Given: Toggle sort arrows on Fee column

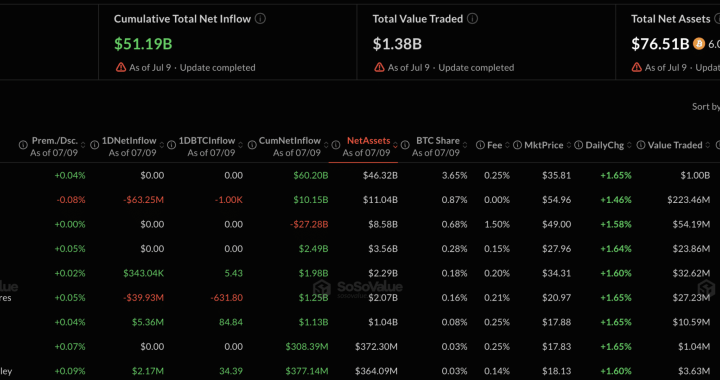Looking at the screenshot, I should 507,145.
